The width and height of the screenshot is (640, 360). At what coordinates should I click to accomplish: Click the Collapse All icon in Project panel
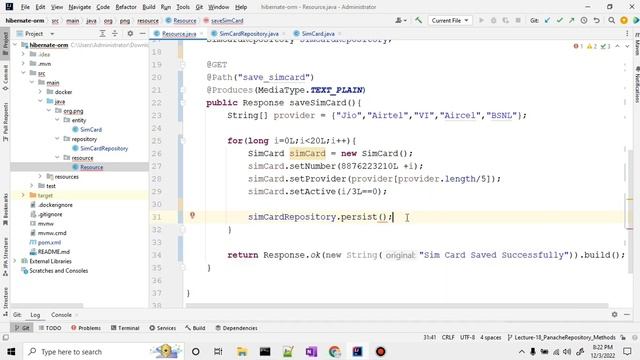point(115,33)
